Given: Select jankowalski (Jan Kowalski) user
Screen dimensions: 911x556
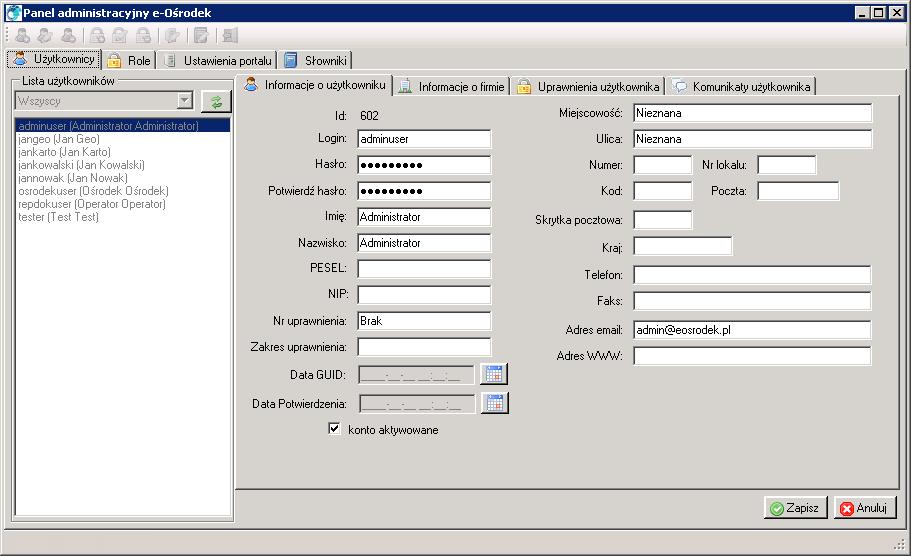Looking at the screenshot, I should [x=123, y=165].
